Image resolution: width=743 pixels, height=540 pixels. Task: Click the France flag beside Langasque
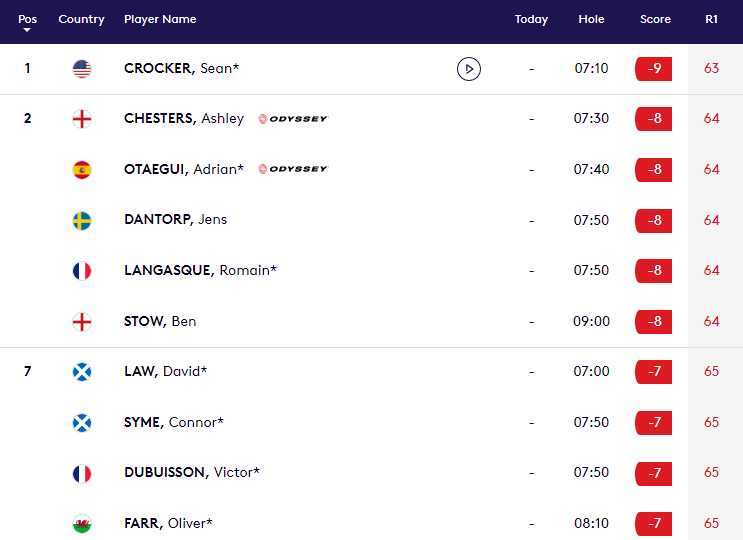(x=82, y=271)
